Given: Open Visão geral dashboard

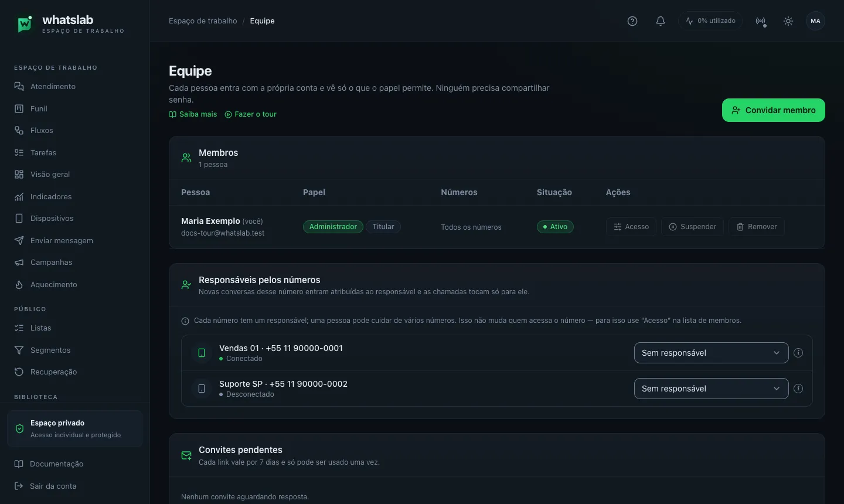Looking at the screenshot, I should coord(50,175).
